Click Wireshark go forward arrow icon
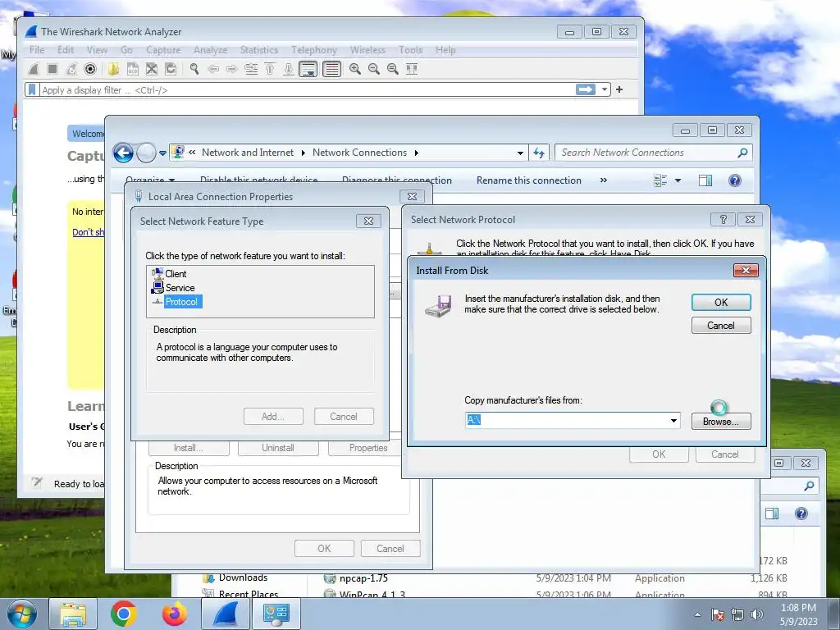The height and width of the screenshot is (630, 840). 231,69
